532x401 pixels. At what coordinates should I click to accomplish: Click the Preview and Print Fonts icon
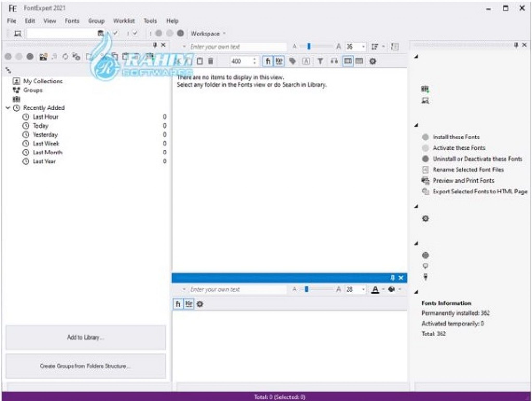pos(425,180)
